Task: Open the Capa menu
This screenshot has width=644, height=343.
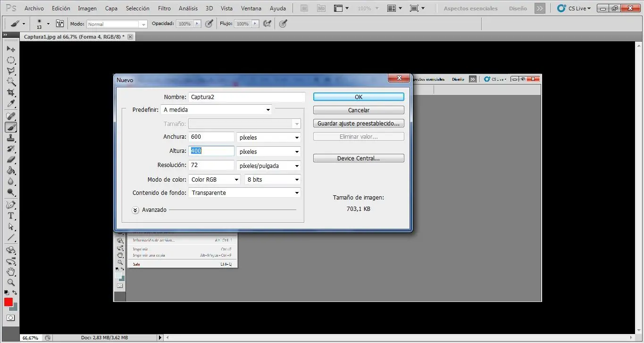Action: coord(111,8)
